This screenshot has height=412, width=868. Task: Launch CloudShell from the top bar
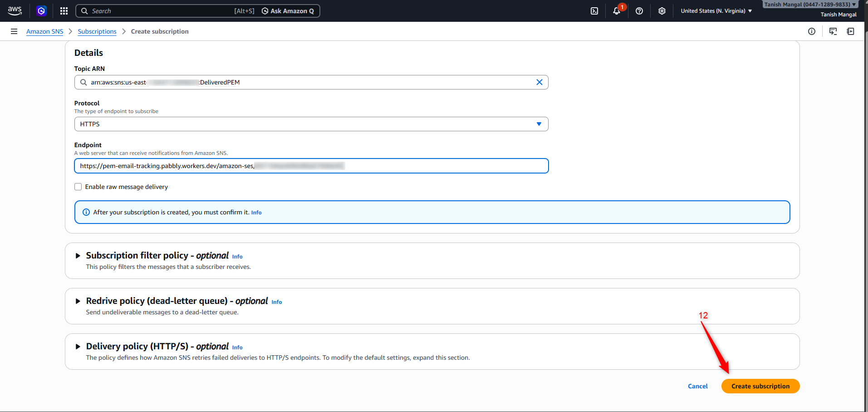point(594,11)
